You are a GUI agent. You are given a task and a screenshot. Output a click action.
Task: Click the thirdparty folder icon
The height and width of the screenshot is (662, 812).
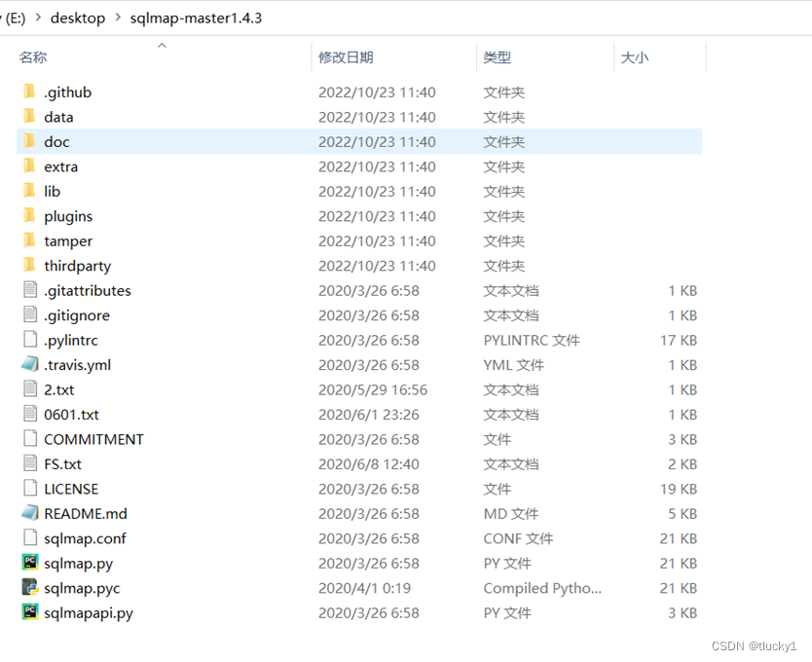pos(29,266)
